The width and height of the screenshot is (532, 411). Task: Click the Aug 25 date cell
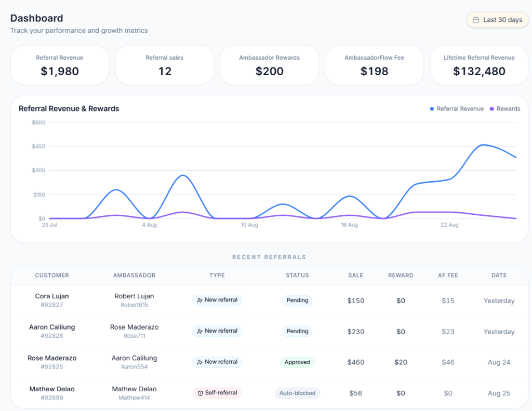[x=499, y=393]
